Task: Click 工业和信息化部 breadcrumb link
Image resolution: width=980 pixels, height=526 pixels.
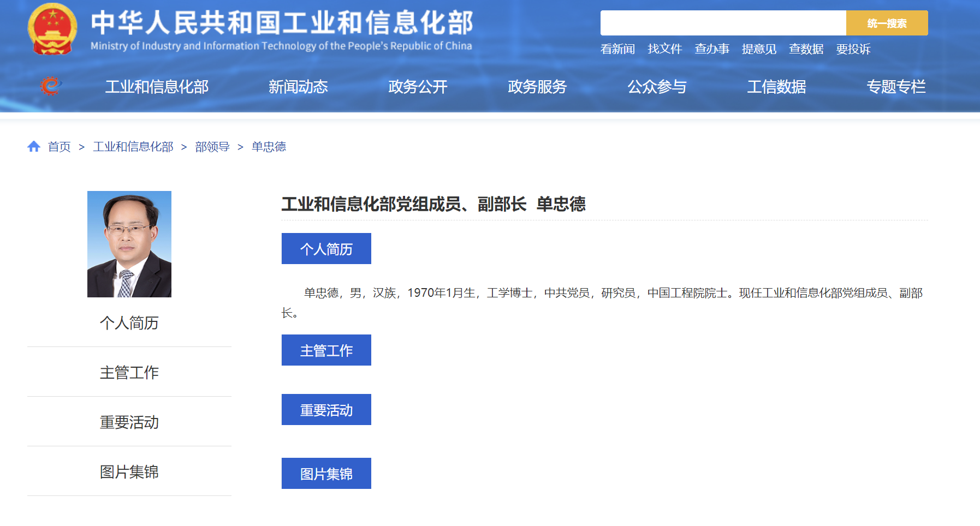Action: pyautogui.click(x=133, y=147)
